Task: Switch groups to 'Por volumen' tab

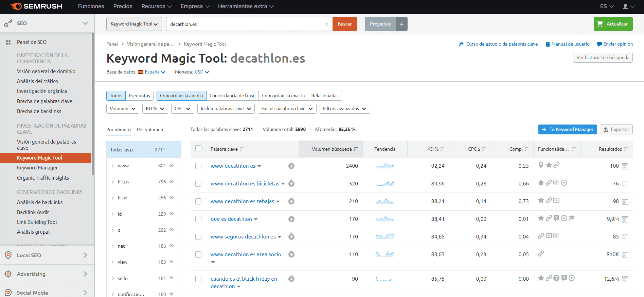Action: click(150, 130)
